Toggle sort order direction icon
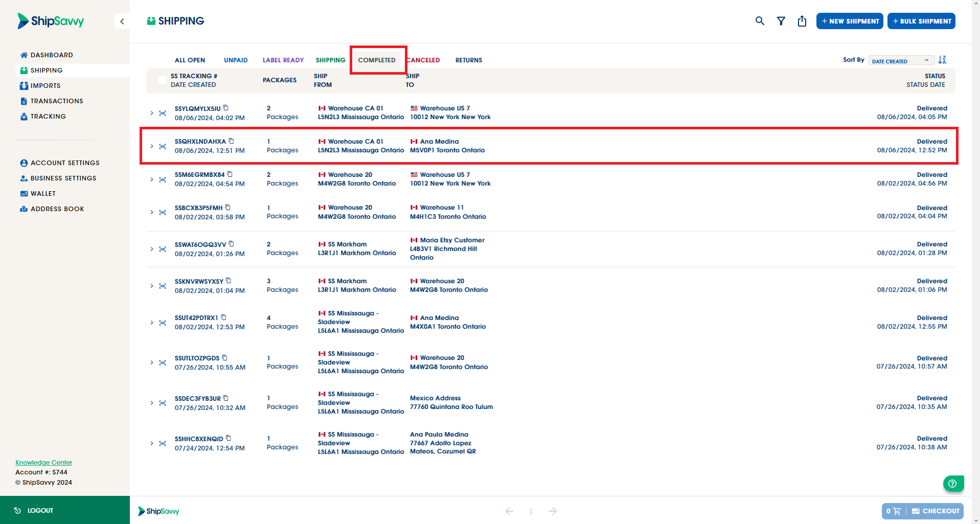Image resolution: width=980 pixels, height=524 pixels. (x=942, y=60)
